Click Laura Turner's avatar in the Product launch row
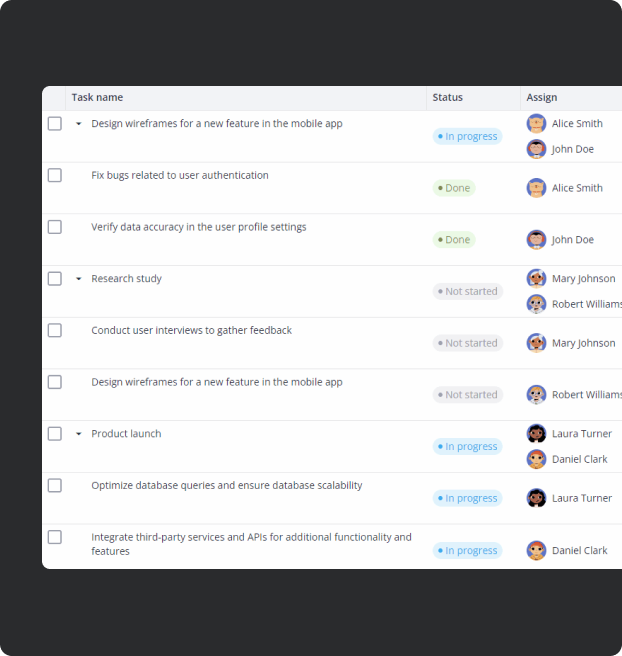The image size is (622, 656). tap(536, 434)
